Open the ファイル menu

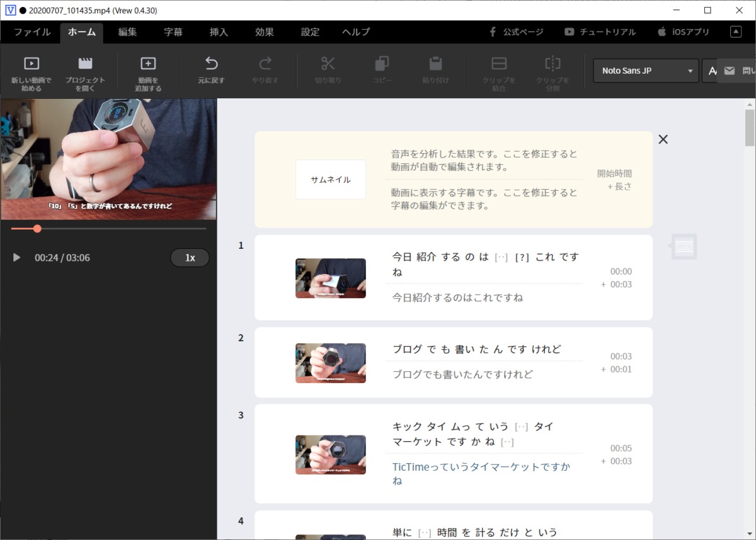[32, 32]
